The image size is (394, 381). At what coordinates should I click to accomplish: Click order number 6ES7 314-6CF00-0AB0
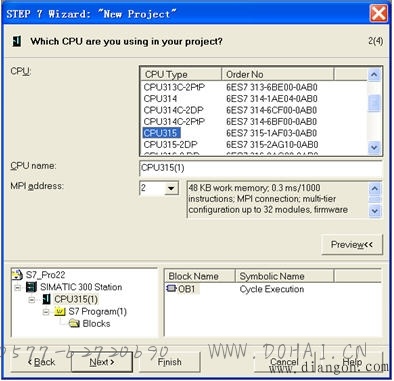coord(272,110)
